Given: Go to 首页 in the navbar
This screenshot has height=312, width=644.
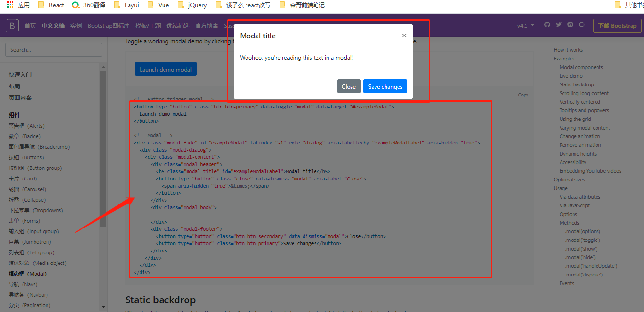Looking at the screenshot, I should [x=30, y=25].
